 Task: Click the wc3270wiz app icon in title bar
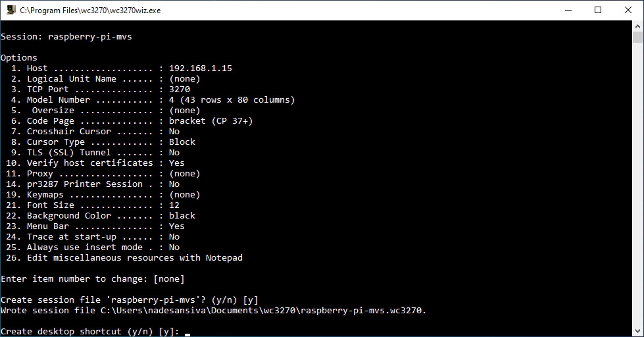[11, 10]
